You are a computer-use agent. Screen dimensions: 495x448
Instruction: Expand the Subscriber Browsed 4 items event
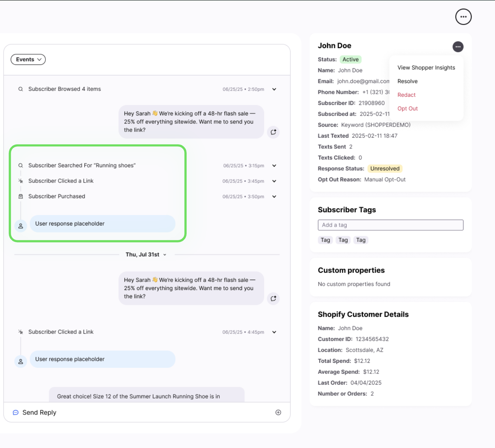[274, 89]
